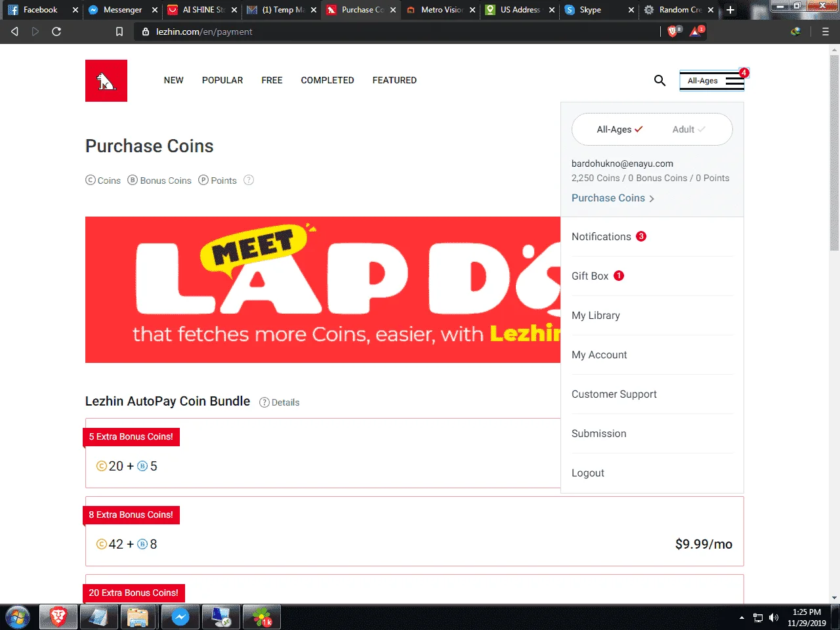Open Purchase Coins link with chevron
Screen dimensions: 840x630
(613, 198)
